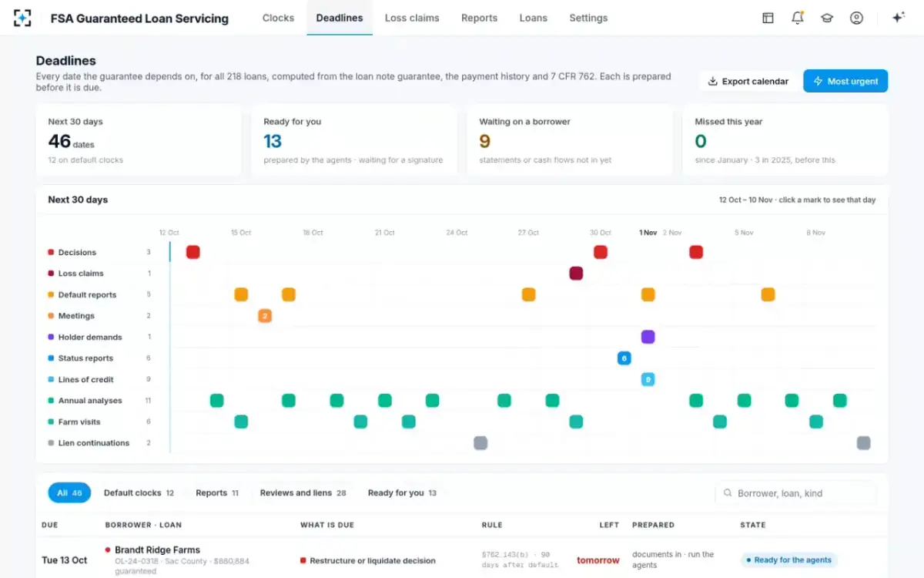Go to Settings
This screenshot has height=578, width=924.
pos(588,18)
